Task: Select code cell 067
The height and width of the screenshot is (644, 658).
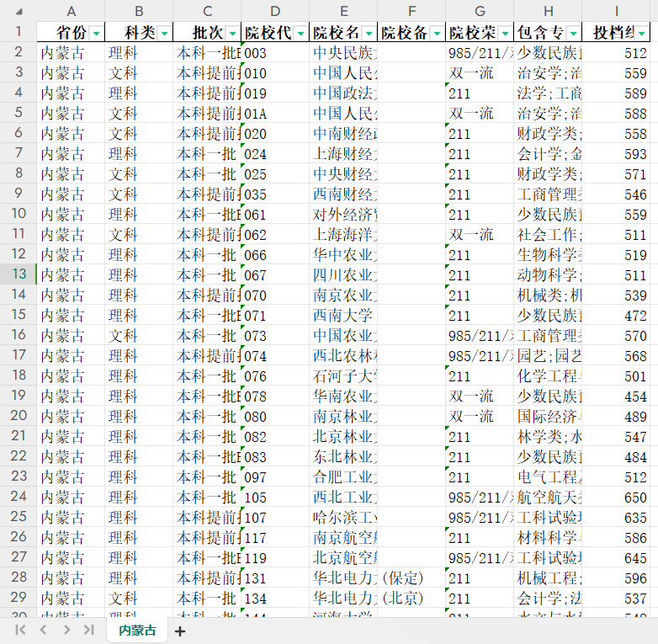Action: click(275, 274)
